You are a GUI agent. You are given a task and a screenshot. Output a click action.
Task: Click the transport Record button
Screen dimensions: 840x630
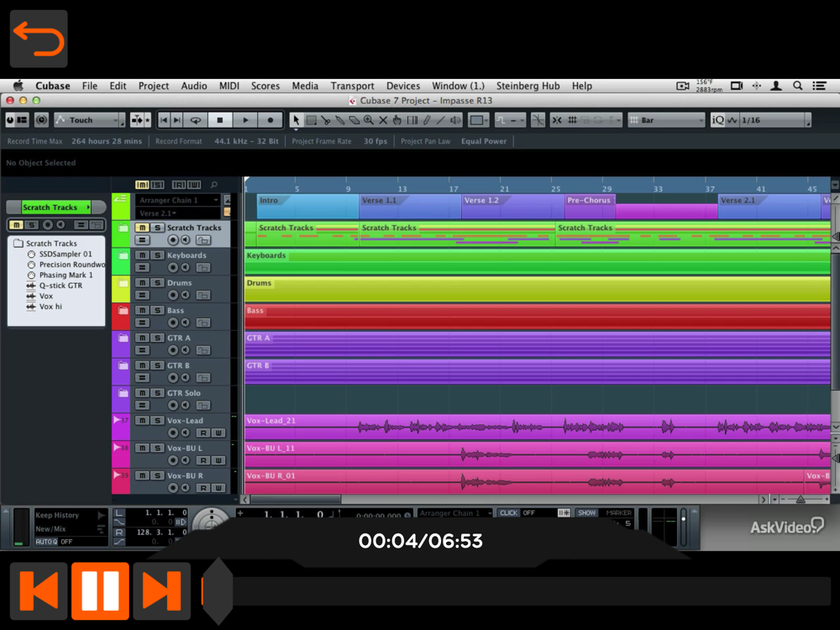270,120
